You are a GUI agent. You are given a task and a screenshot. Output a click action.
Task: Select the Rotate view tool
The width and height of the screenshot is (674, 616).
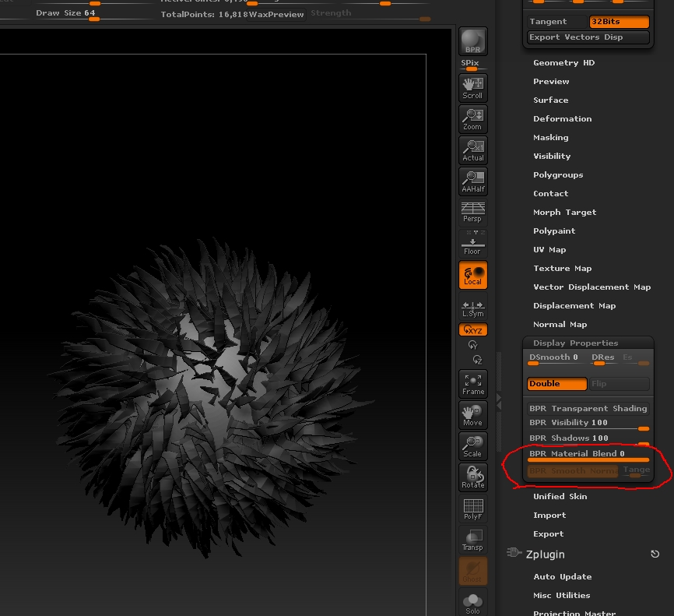pos(473,477)
